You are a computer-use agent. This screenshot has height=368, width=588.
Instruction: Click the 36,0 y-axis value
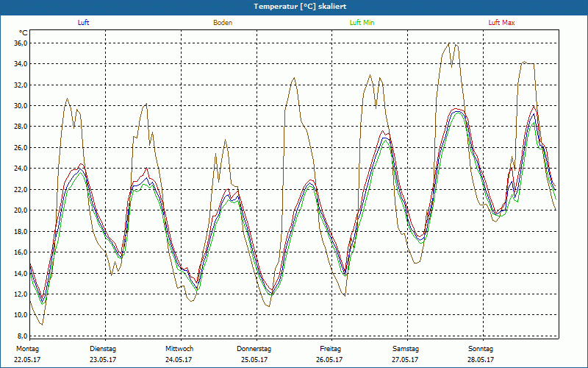click(x=21, y=43)
